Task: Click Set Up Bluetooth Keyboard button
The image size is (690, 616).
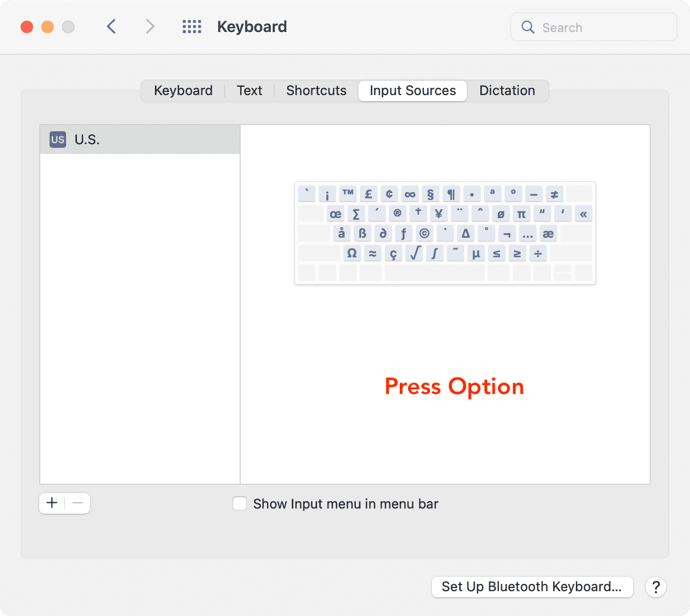Action: pyautogui.click(x=531, y=587)
